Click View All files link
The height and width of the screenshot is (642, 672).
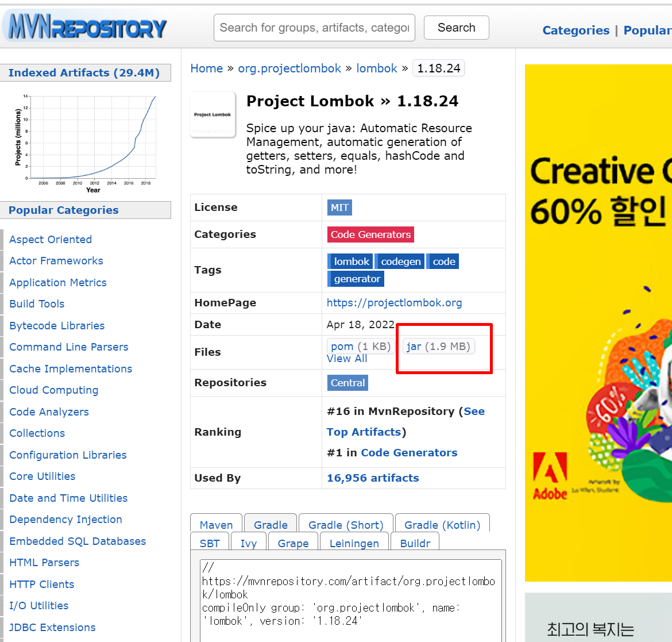pyautogui.click(x=347, y=359)
